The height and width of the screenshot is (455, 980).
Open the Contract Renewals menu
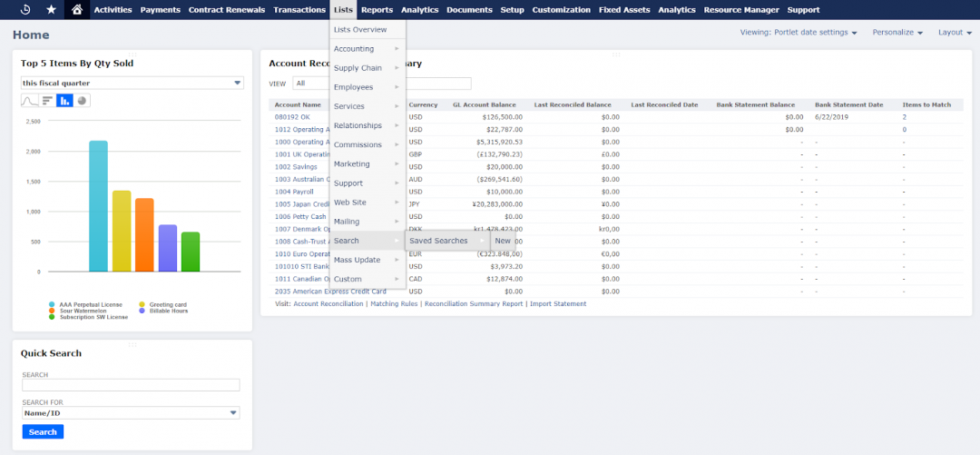click(226, 9)
